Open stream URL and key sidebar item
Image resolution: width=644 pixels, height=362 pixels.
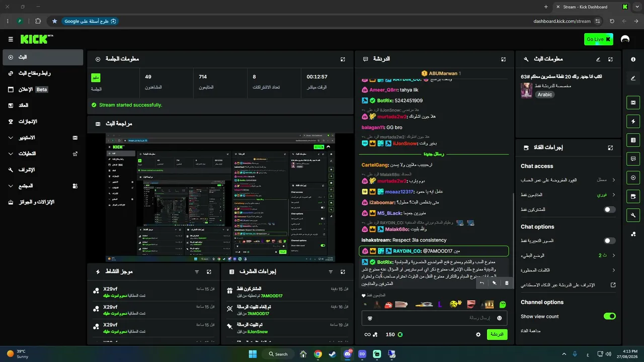[x=43, y=73]
